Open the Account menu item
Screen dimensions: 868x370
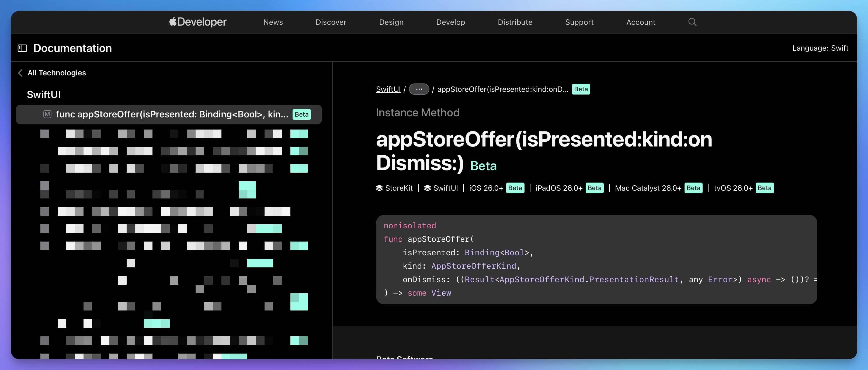(641, 22)
